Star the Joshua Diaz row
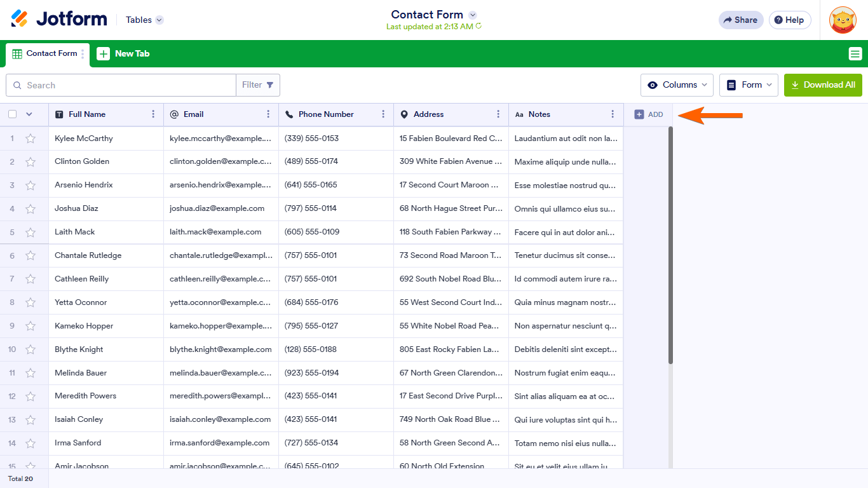 click(x=31, y=208)
